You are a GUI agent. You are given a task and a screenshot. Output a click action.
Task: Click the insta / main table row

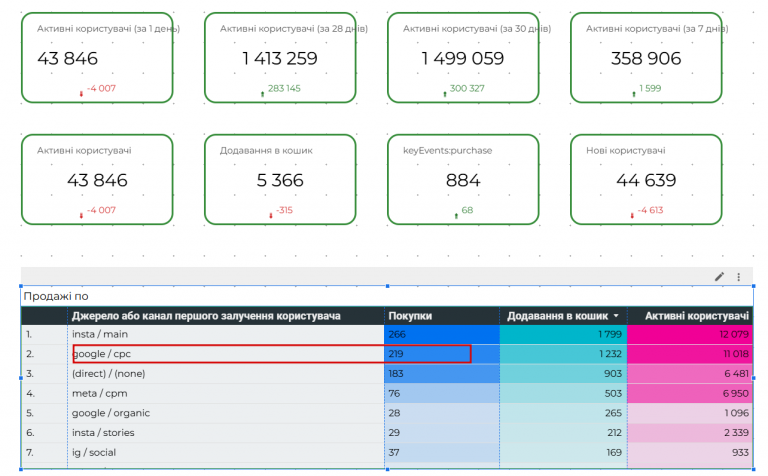click(387, 334)
